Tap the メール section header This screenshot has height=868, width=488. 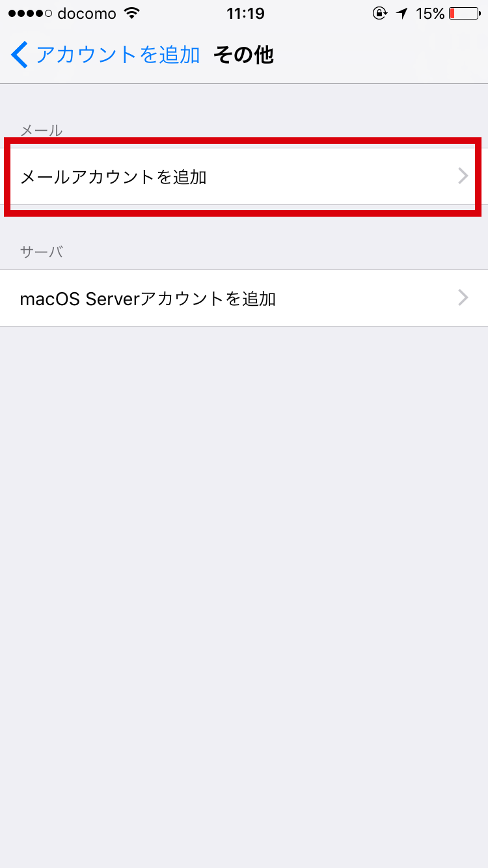point(42,130)
